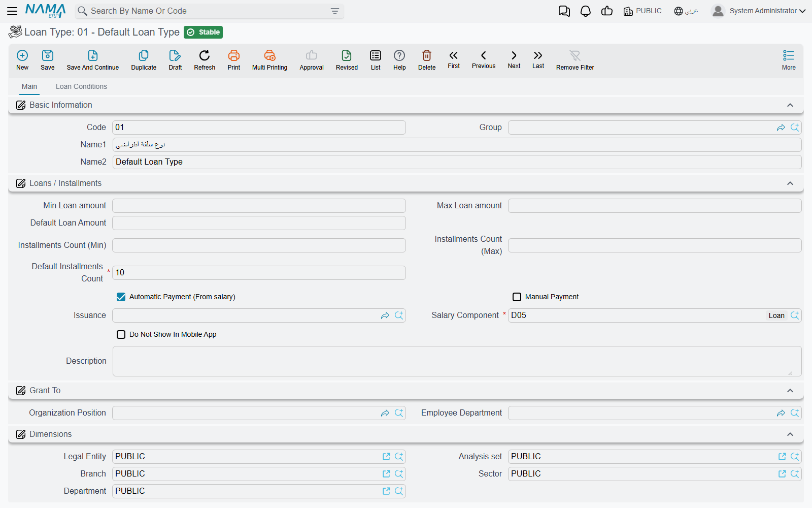Click the Min Loan amount field
Viewport: 812px width, 508px height.
(x=259, y=206)
